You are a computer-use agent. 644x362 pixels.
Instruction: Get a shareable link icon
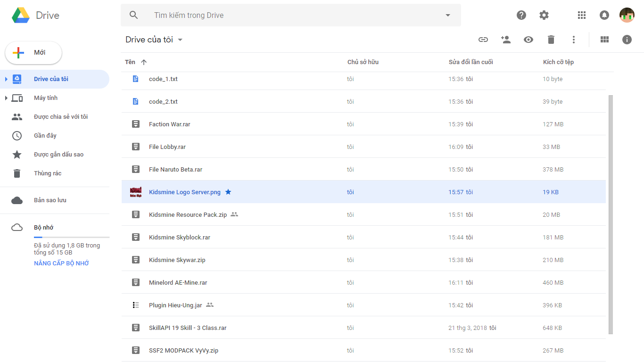tap(483, 40)
